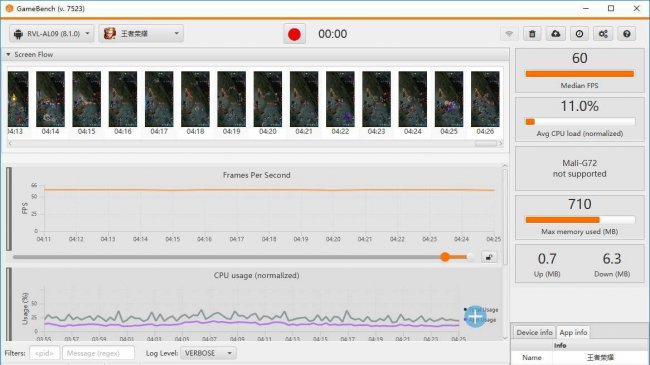The height and width of the screenshot is (365, 650).
Task: Click the Screen Flow horizontal scrollbar thumb
Action: [x=485, y=144]
